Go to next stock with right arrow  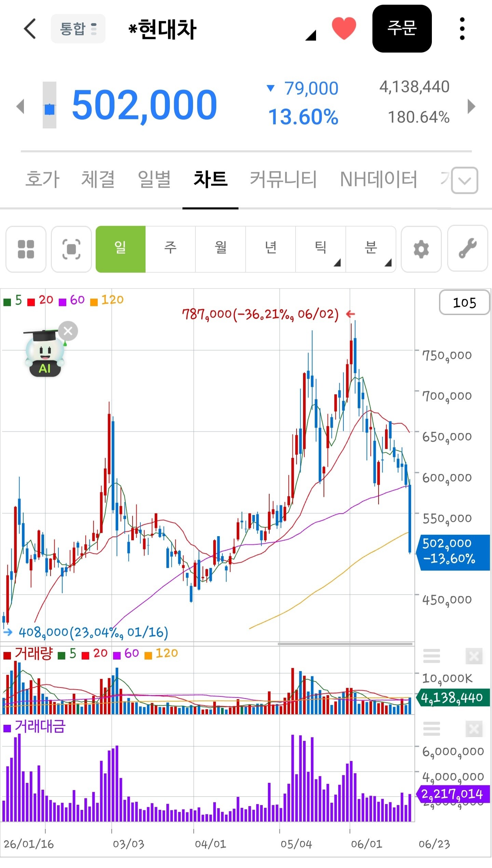(471, 106)
